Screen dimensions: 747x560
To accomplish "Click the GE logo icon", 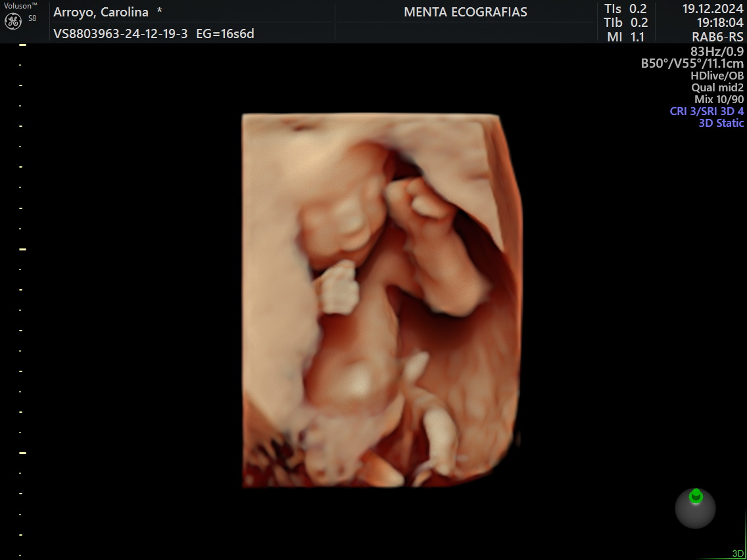I will 13,22.
